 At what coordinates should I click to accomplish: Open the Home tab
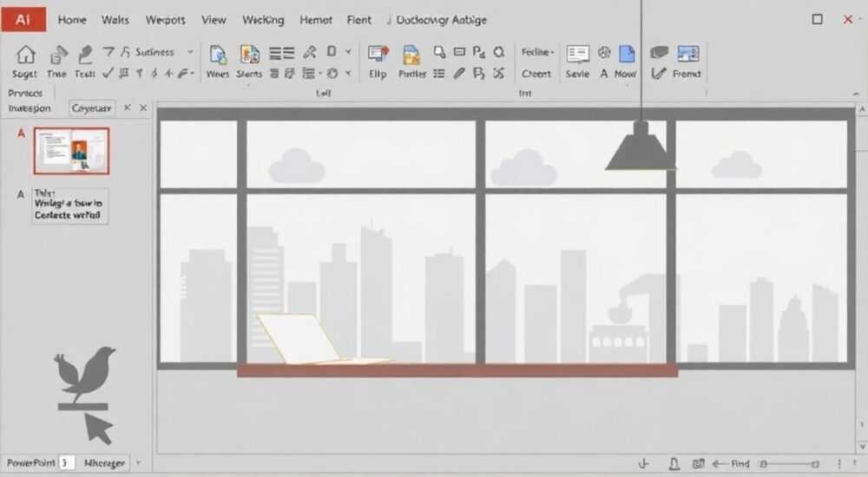pos(73,20)
